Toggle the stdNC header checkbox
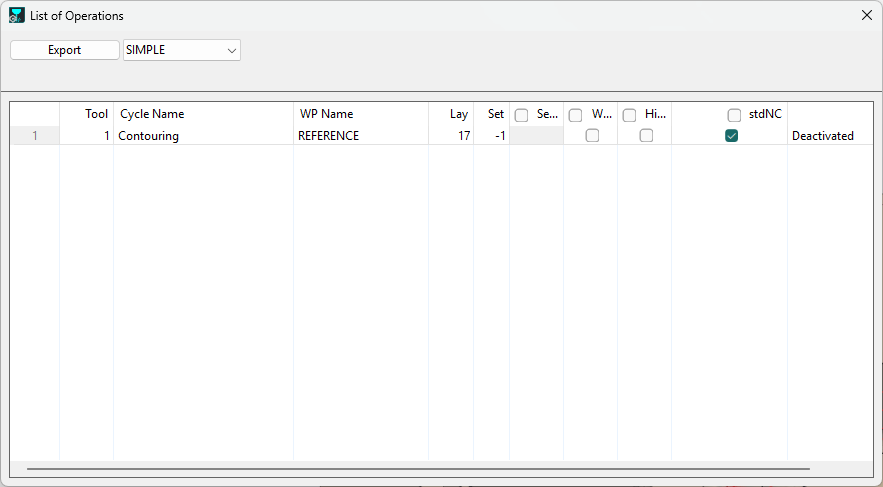This screenshot has width=883, height=487. (734, 115)
